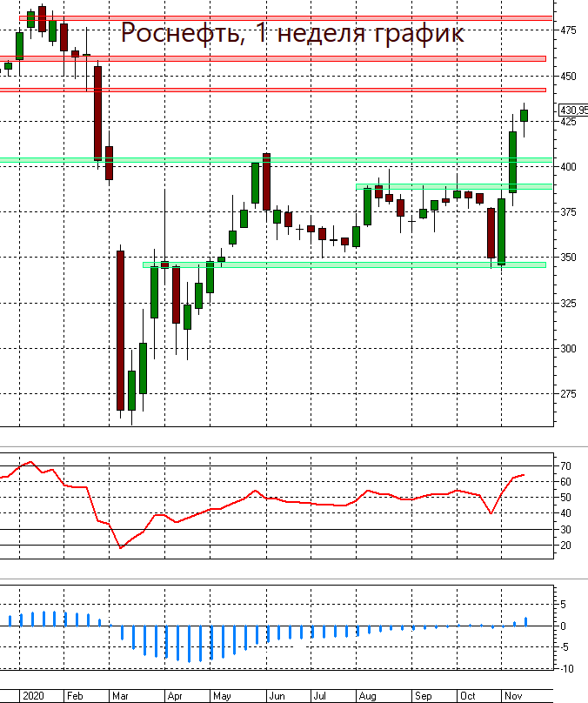The width and height of the screenshot is (588, 703).
Task: Click the current price label 430,95
Action: tap(574, 110)
